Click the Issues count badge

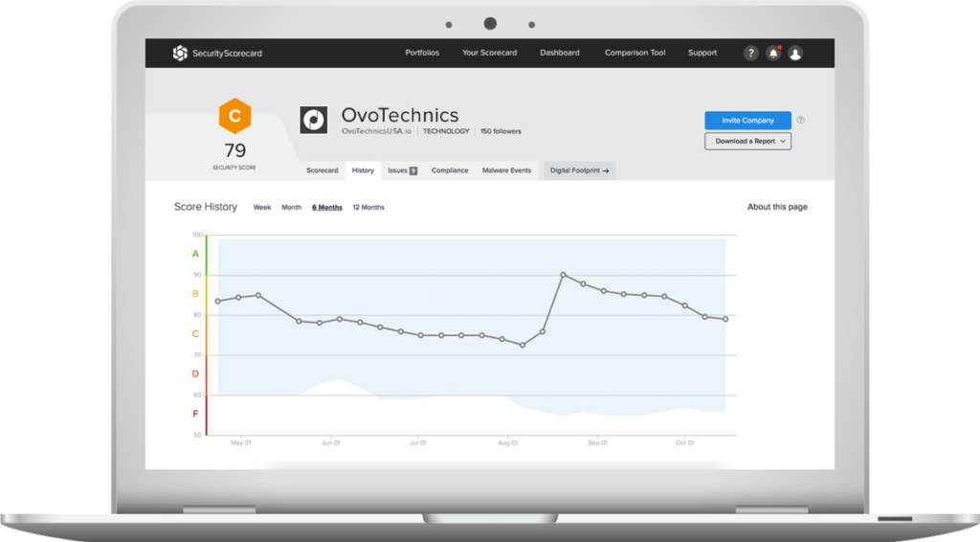click(x=413, y=170)
